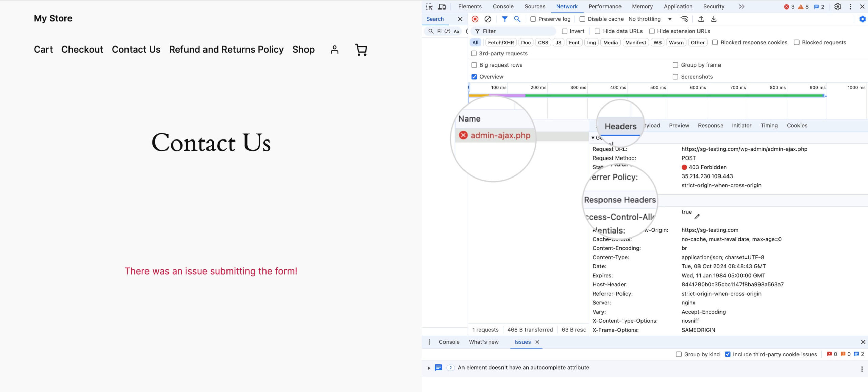Toggle the network filter funnel icon
The width and height of the screenshot is (868, 392).
[505, 19]
